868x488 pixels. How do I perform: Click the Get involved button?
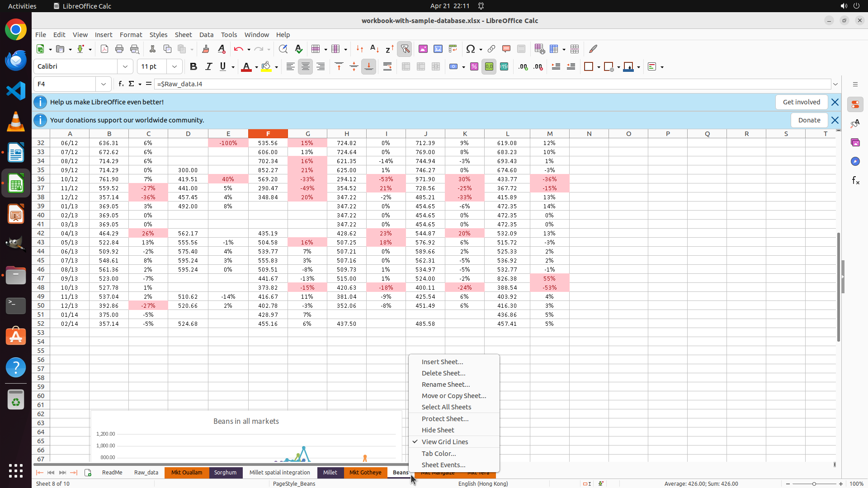point(801,102)
